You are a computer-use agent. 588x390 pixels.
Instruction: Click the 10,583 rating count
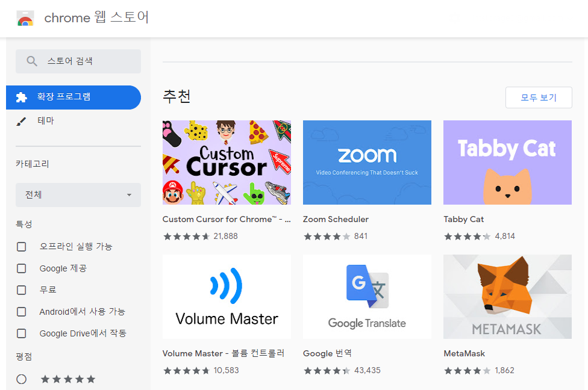(226, 370)
